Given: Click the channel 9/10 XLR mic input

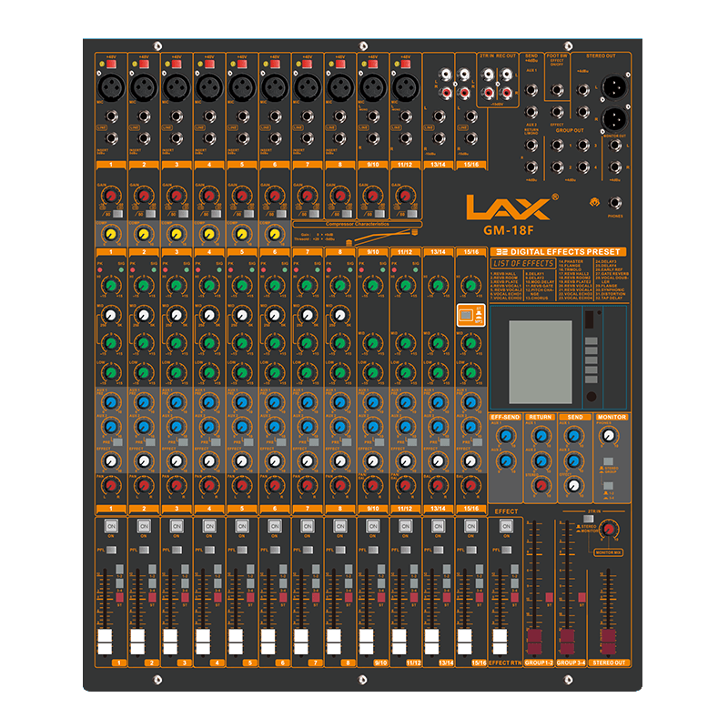Looking at the screenshot, I should click(373, 87).
